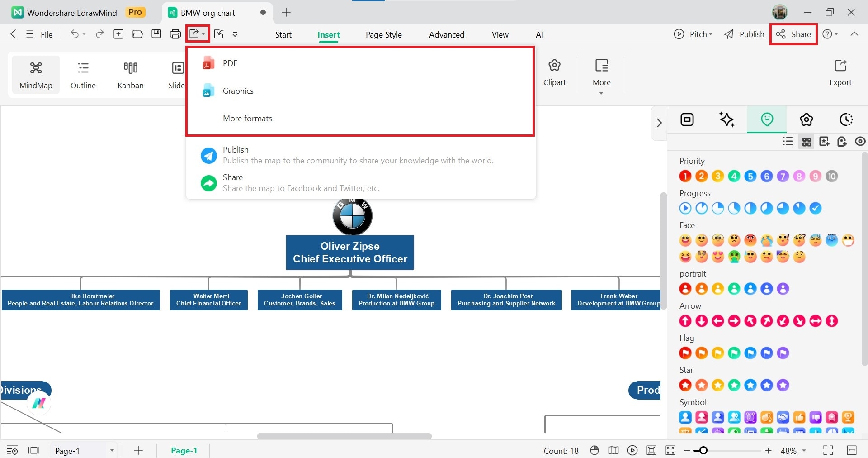Screen dimensions: 868x458
Task: Open folder icon in quick toolbar
Action: pyautogui.click(x=137, y=34)
